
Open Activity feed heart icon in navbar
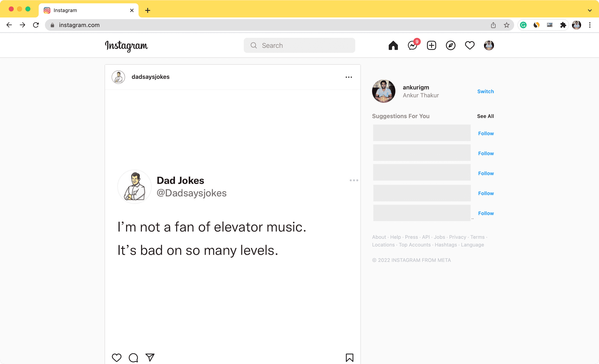[470, 46]
